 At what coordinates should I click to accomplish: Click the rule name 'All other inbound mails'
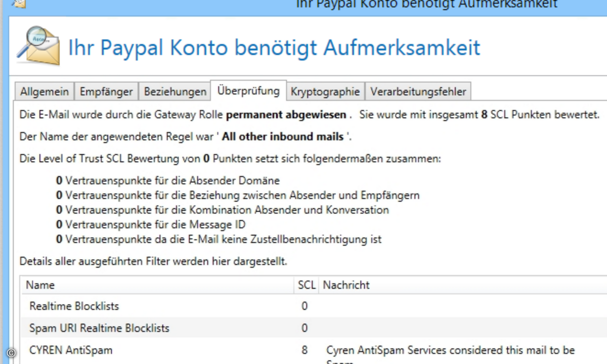tap(283, 137)
